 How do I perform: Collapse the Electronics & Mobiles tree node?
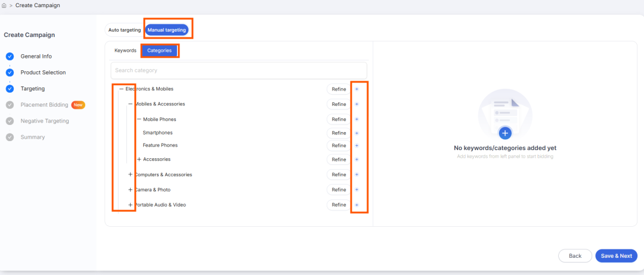click(x=122, y=89)
